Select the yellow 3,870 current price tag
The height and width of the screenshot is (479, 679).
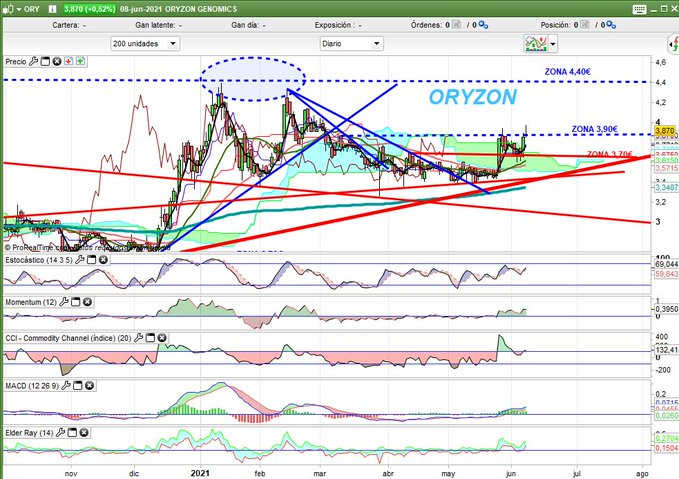click(x=665, y=131)
